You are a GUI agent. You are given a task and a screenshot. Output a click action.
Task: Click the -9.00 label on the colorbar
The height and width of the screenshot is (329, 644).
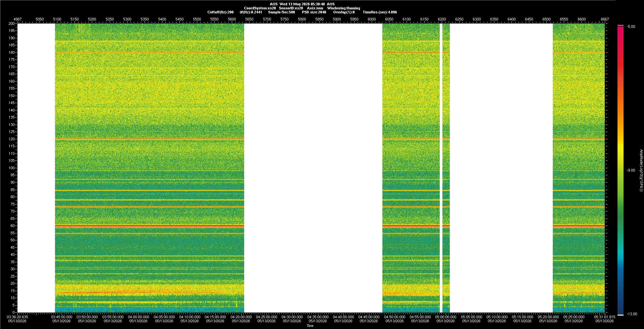point(631,171)
